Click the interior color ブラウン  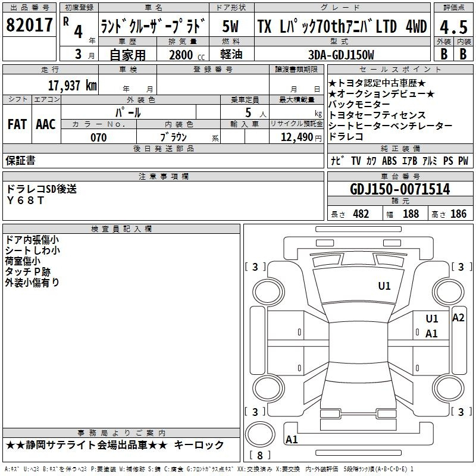point(174,137)
